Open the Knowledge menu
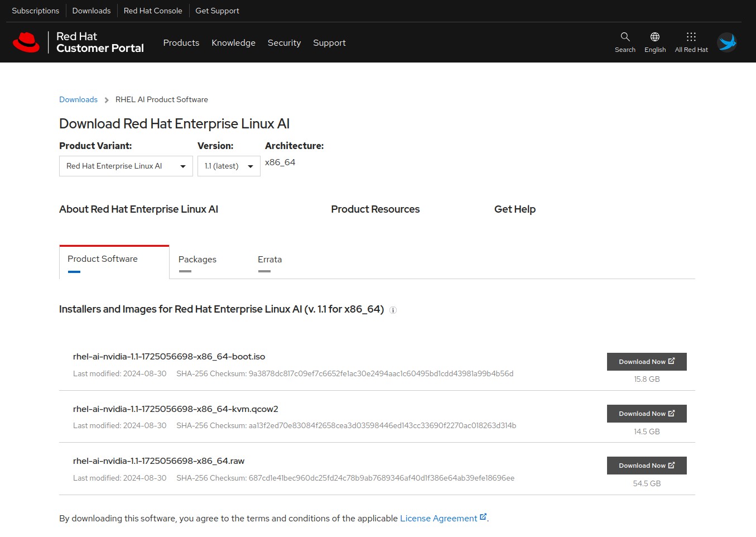The image size is (756, 537). (x=233, y=43)
